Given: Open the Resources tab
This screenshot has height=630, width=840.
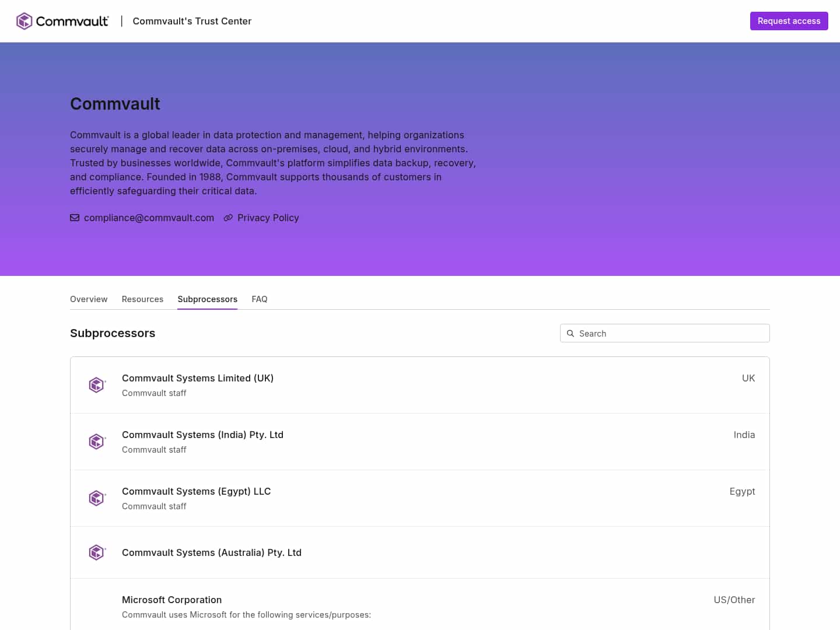Looking at the screenshot, I should [x=142, y=299].
